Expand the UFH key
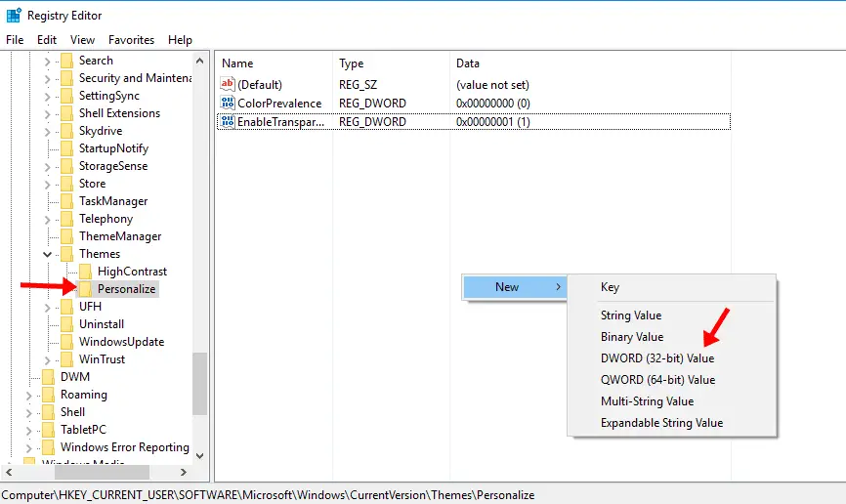This screenshot has height=504, width=846. (x=48, y=308)
